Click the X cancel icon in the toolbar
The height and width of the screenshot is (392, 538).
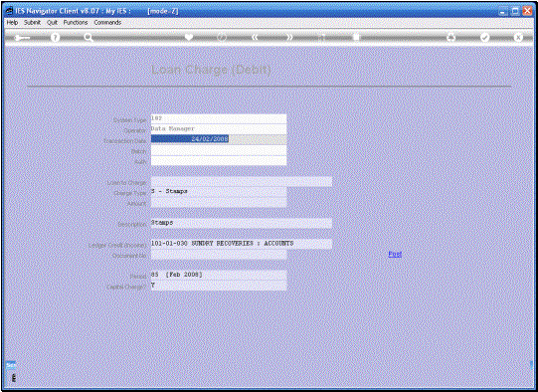tap(518, 38)
